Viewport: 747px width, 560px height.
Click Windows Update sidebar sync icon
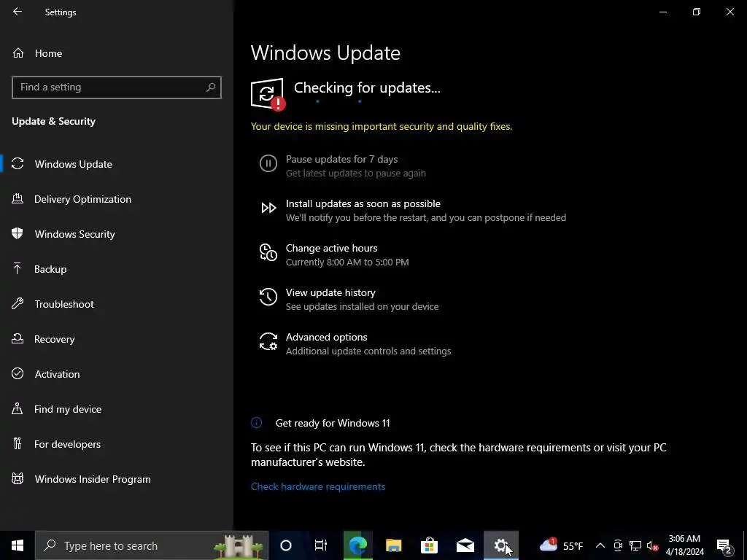point(18,164)
